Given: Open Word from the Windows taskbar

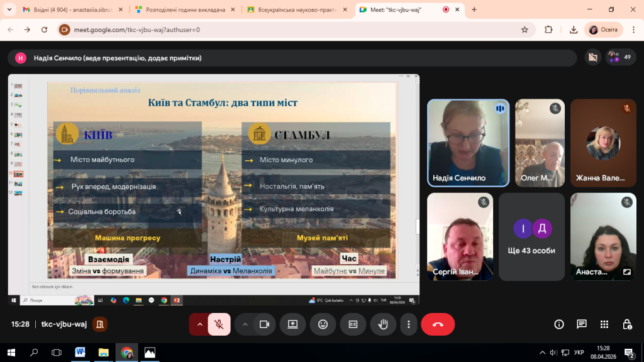Looking at the screenshot, I should pyautogui.click(x=80, y=353).
